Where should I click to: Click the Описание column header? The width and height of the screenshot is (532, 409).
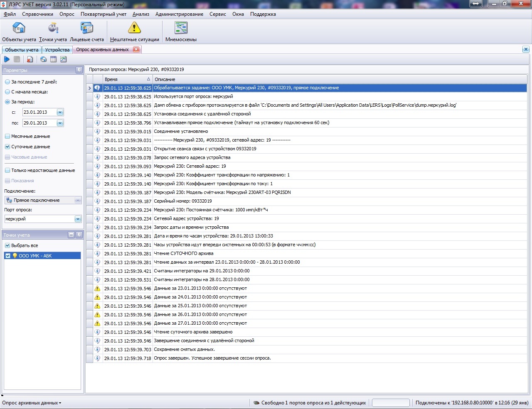340,79
